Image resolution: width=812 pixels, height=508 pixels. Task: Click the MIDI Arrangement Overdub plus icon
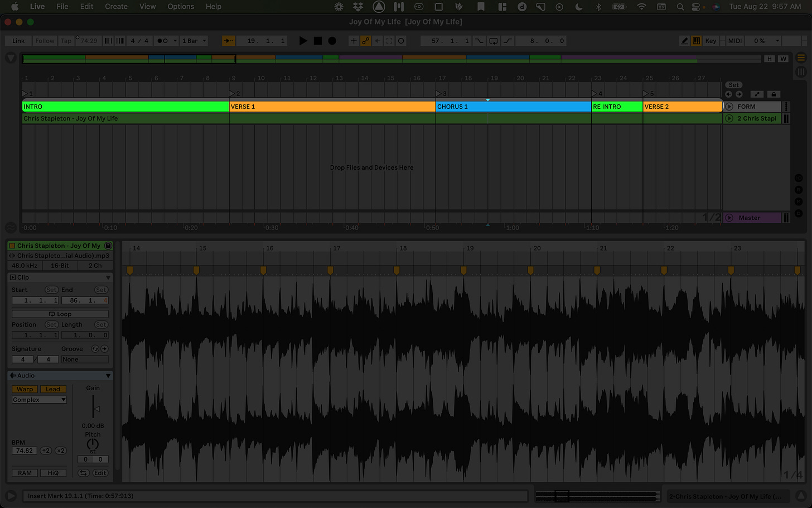[354, 41]
